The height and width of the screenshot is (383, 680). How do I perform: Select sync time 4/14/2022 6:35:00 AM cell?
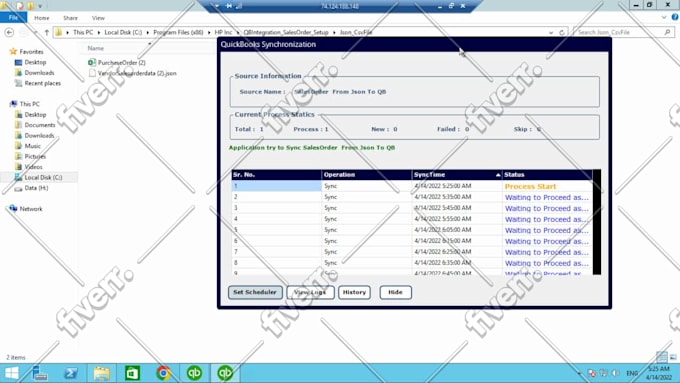pos(457,263)
